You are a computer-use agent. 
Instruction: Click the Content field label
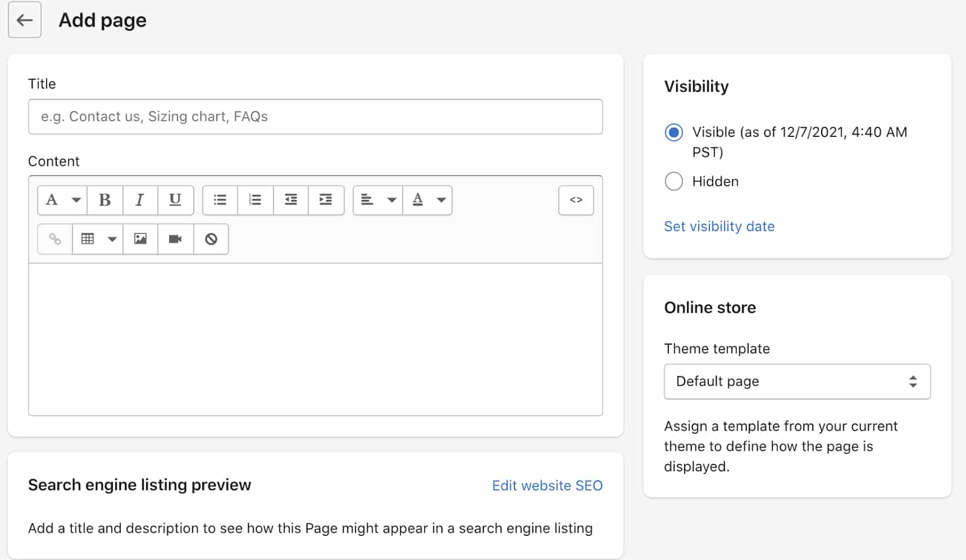(54, 161)
